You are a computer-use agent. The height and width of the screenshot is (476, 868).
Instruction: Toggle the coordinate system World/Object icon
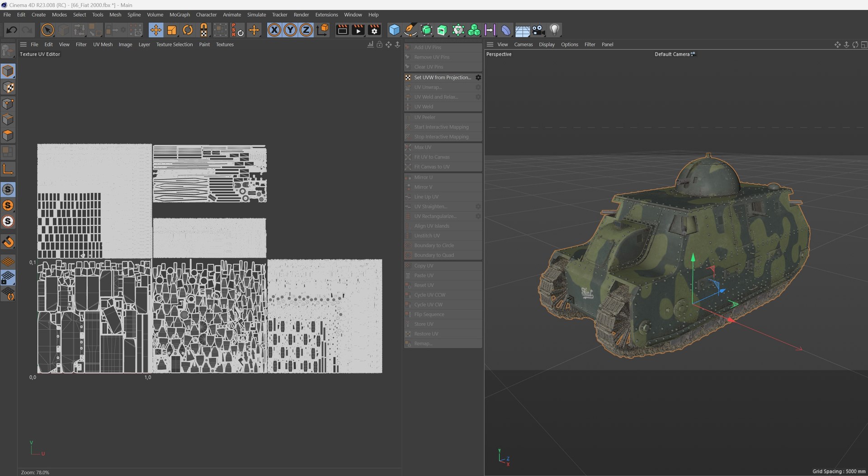coord(322,30)
